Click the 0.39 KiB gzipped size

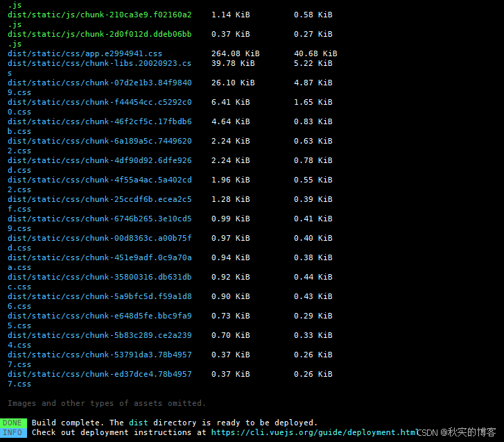[313, 199]
